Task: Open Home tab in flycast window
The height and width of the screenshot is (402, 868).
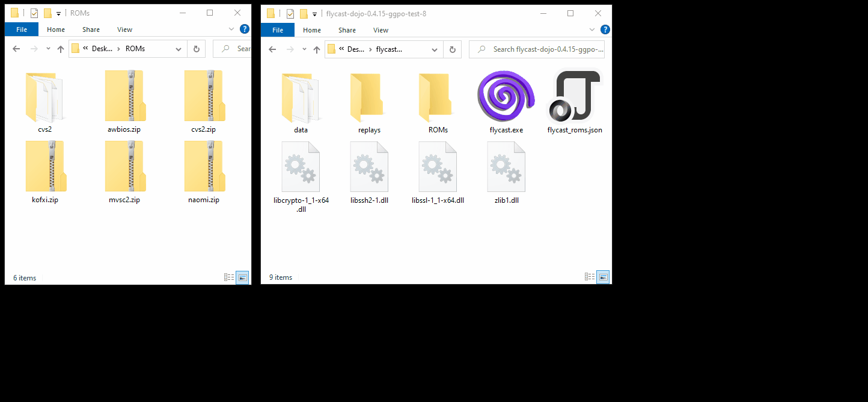Action: click(312, 29)
